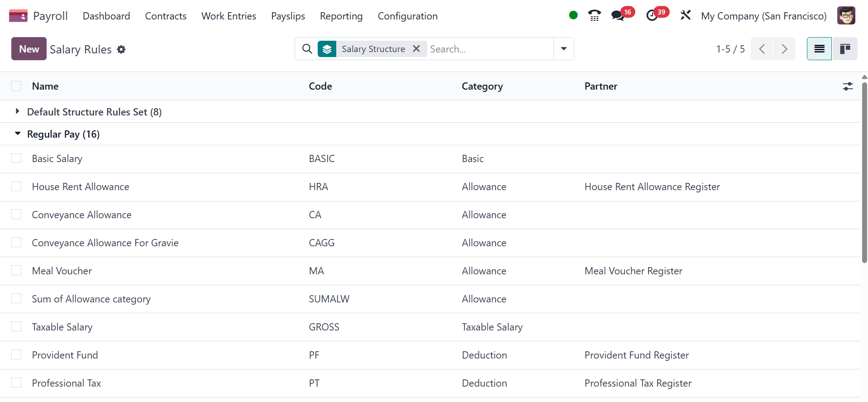
Task: Click the optional columns adjust icon
Action: [x=848, y=86]
